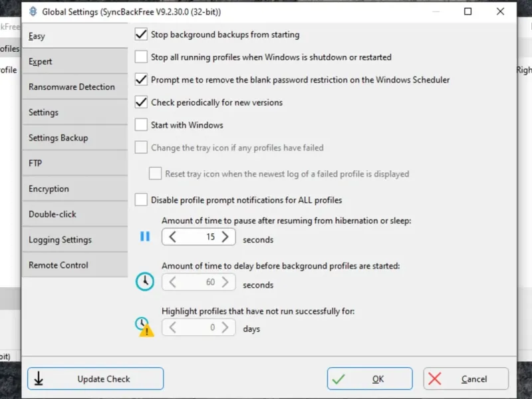This screenshot has height=399, width=532.
Task: Confirm settings with the OK button
Action: point(370,378)
